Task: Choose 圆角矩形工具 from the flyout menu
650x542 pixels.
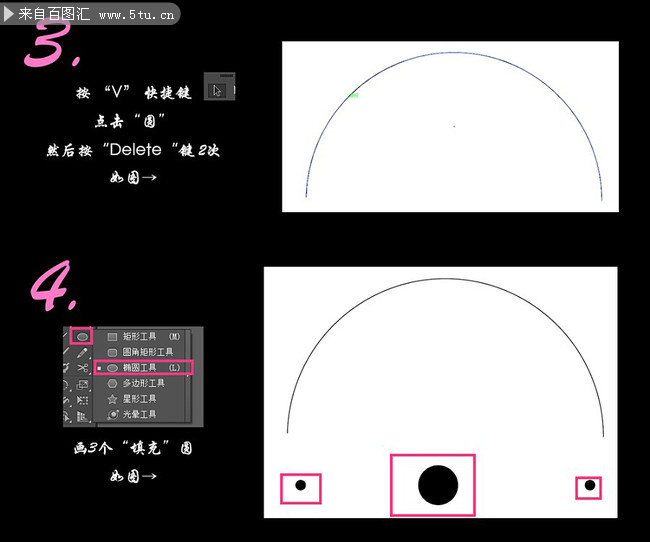Action: (147, 352)
